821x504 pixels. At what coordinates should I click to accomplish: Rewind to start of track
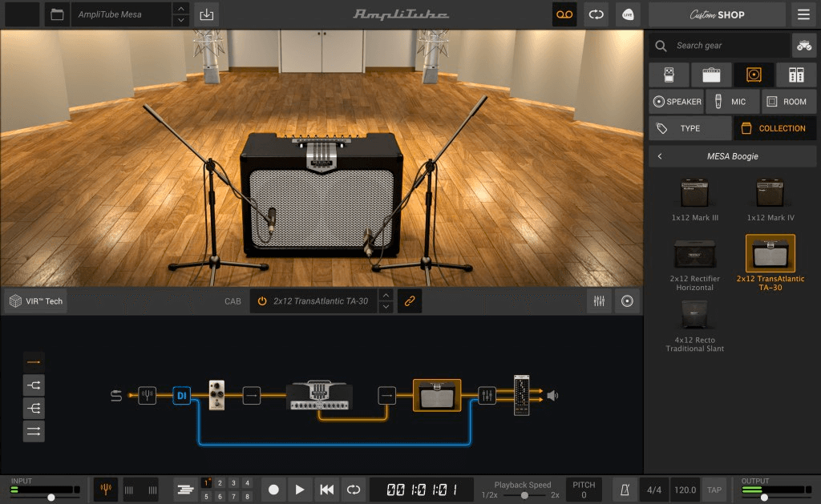pos(327,490)
